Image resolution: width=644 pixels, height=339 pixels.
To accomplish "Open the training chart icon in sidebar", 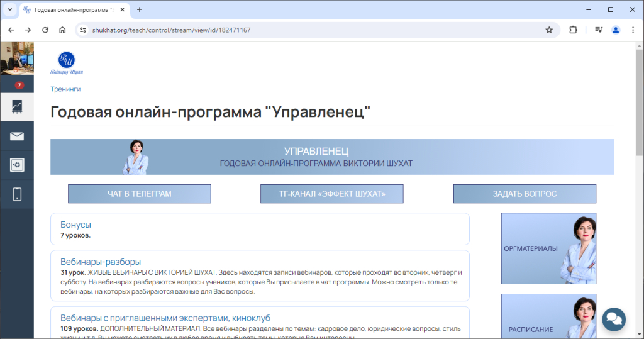I will coord(17,107).
